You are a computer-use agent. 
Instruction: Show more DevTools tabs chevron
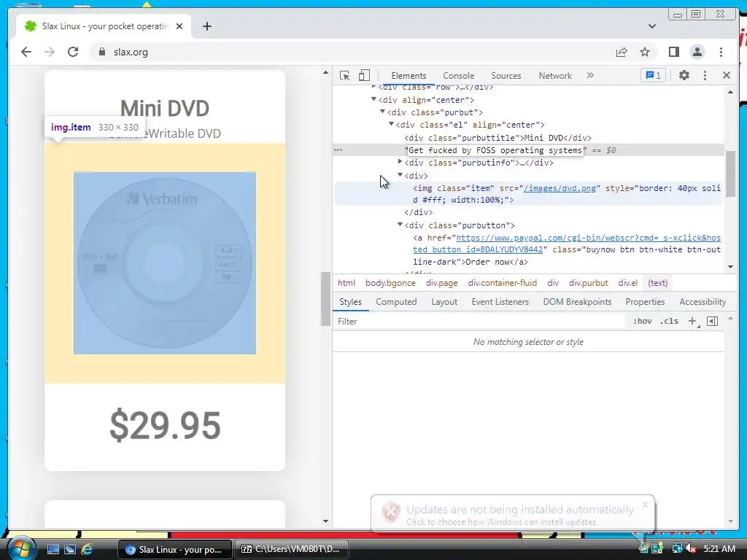[x=590, y=75]
